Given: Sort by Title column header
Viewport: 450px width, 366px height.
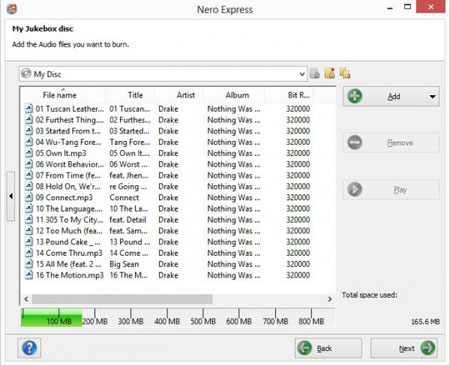Looking at the screenshot, I should [130, 95].
